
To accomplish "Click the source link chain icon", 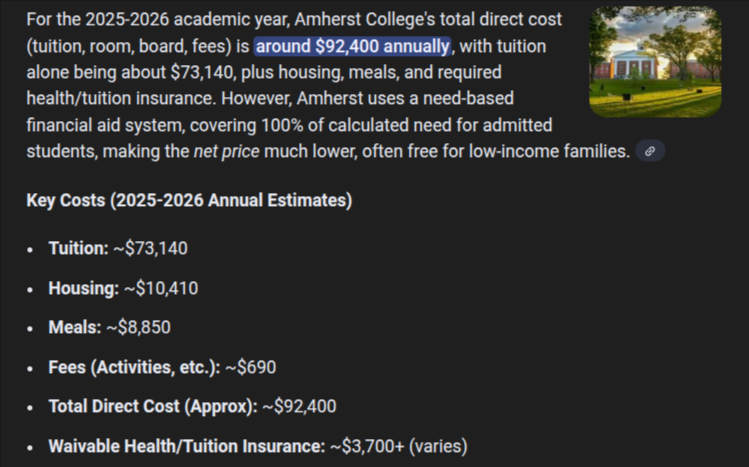I will pos(650,152).
